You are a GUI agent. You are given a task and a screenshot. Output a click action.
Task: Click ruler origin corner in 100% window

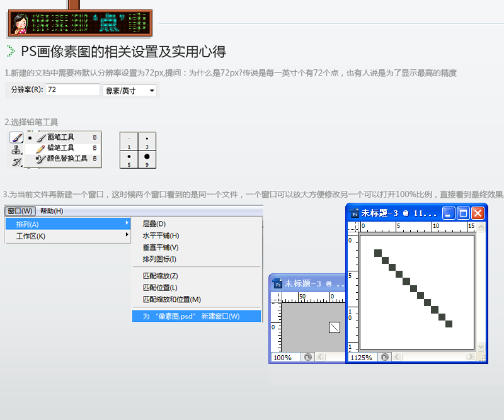point(276,298)
